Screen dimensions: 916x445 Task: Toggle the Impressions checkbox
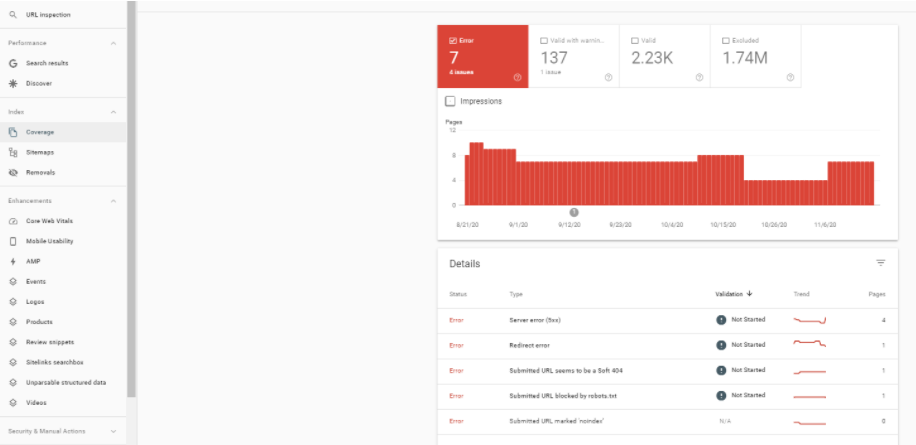click(x=451, y=101)
